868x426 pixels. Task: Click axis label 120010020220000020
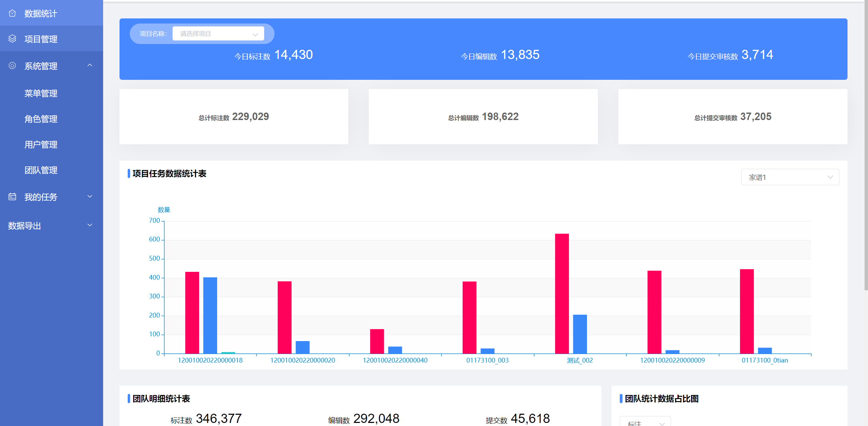[303, 360]
